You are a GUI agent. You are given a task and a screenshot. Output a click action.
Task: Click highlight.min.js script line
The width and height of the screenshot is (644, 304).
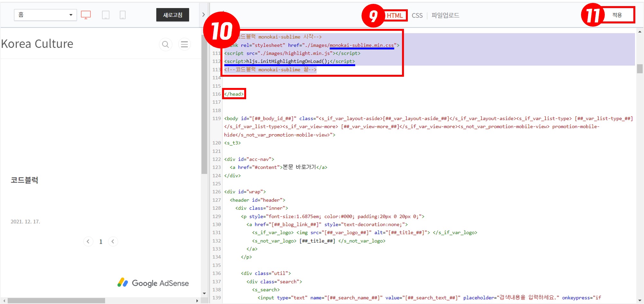(292, 53)
